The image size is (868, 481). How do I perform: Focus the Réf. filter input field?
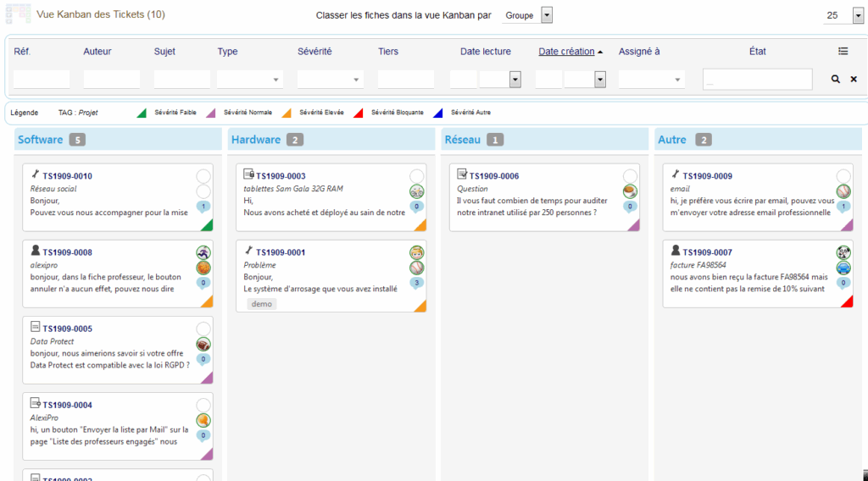coord(42,80)
